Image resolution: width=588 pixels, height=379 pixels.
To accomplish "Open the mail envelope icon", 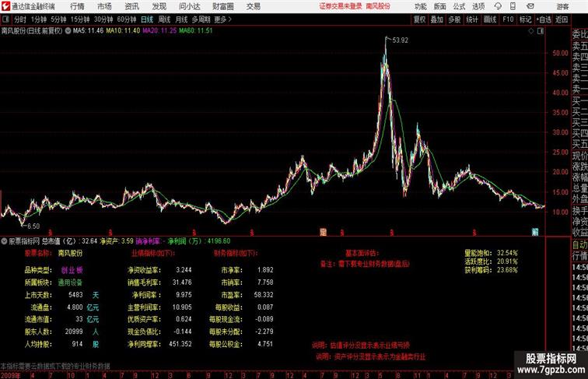I will [530, 6].
